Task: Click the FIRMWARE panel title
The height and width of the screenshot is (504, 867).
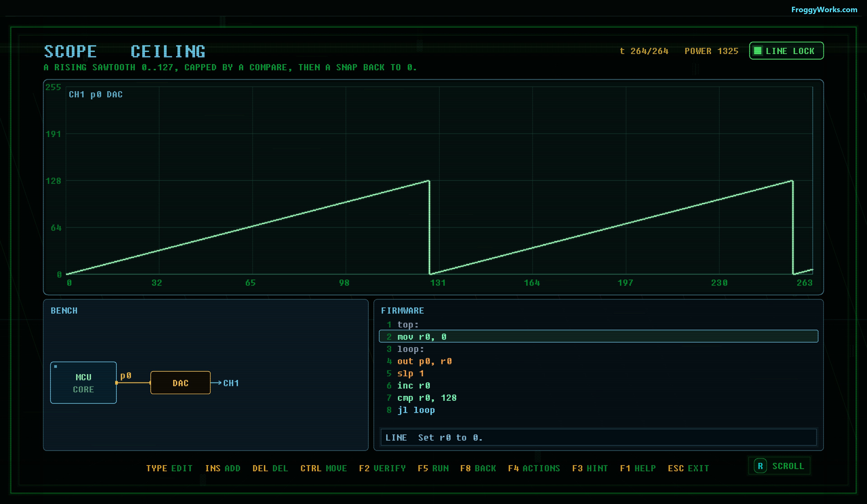Action: [x=402, y=310]
